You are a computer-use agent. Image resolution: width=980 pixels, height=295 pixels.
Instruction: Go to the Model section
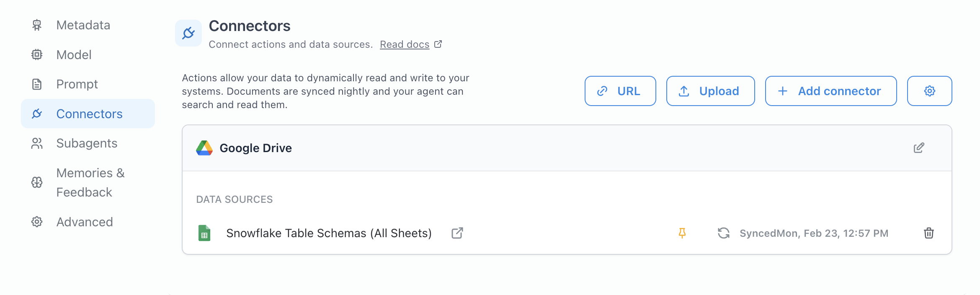click(74, 55)
